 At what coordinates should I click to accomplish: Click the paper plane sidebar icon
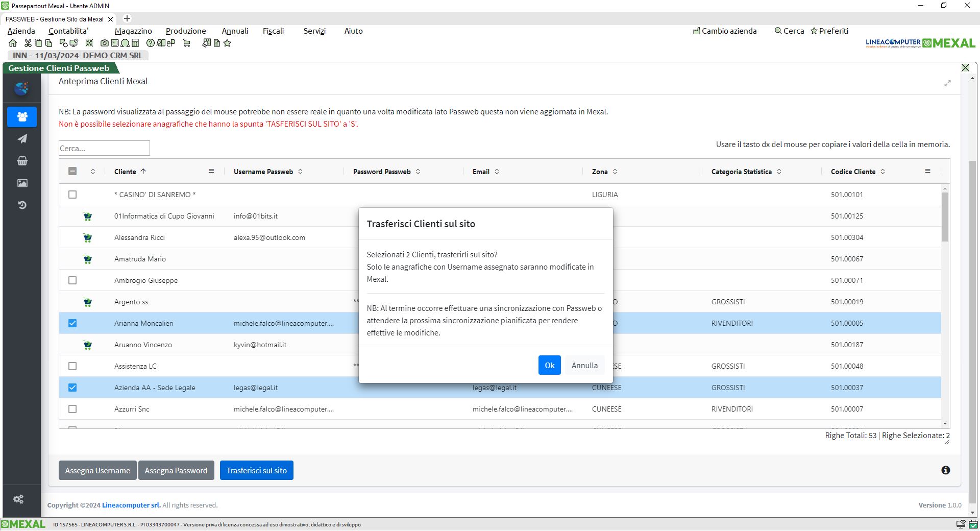pyautogui.click(x=22, y=139)
